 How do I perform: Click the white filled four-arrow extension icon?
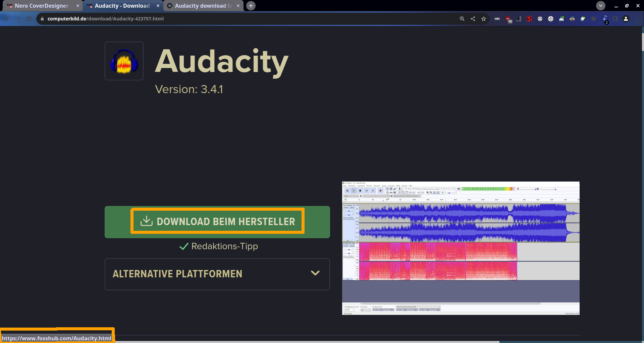coord(551,19)
